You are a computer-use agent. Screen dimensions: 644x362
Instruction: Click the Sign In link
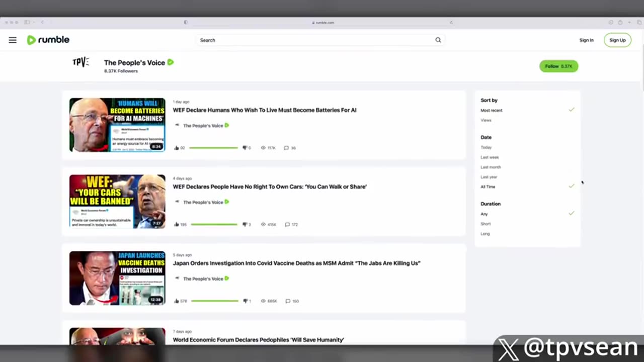(x=586, y=40)
